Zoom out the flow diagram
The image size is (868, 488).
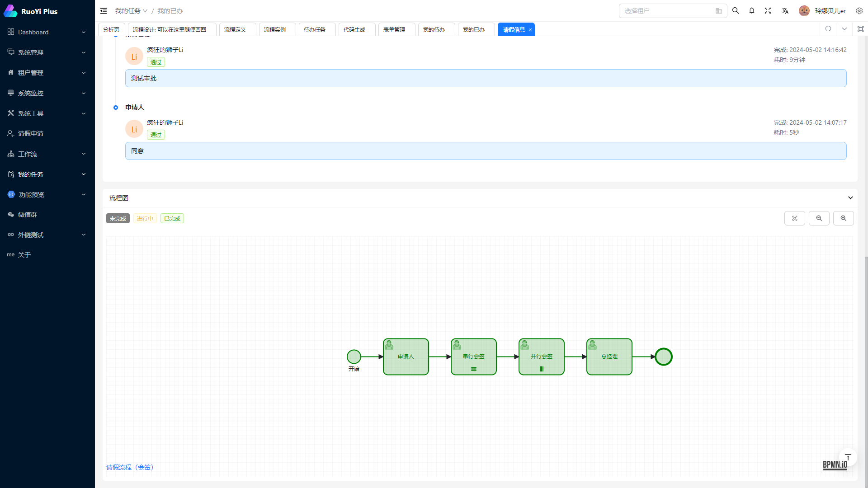[819, 218]
